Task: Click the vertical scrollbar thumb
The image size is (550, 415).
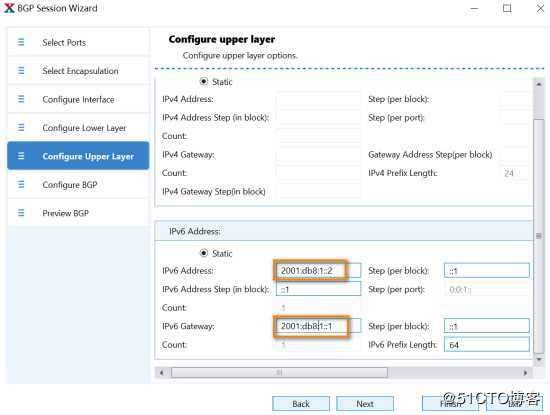Action: pyautogui.click(x=539, y=236)
